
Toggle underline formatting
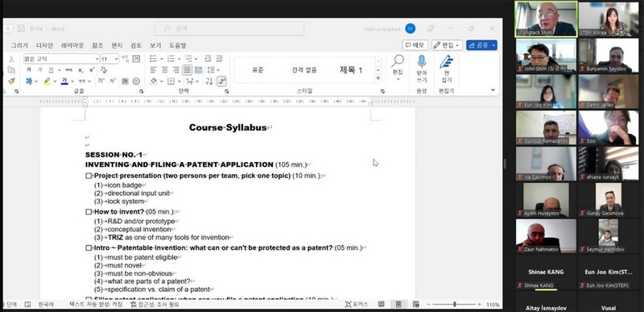[x=51, y=70]
